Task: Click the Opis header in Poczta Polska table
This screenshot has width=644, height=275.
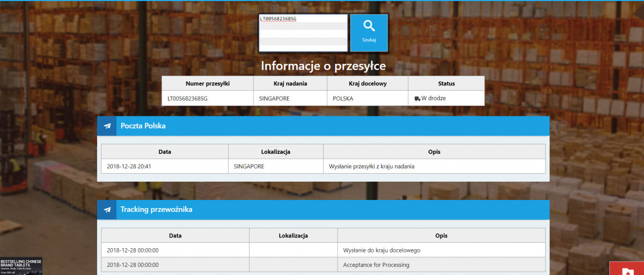Action: (434, 152)
